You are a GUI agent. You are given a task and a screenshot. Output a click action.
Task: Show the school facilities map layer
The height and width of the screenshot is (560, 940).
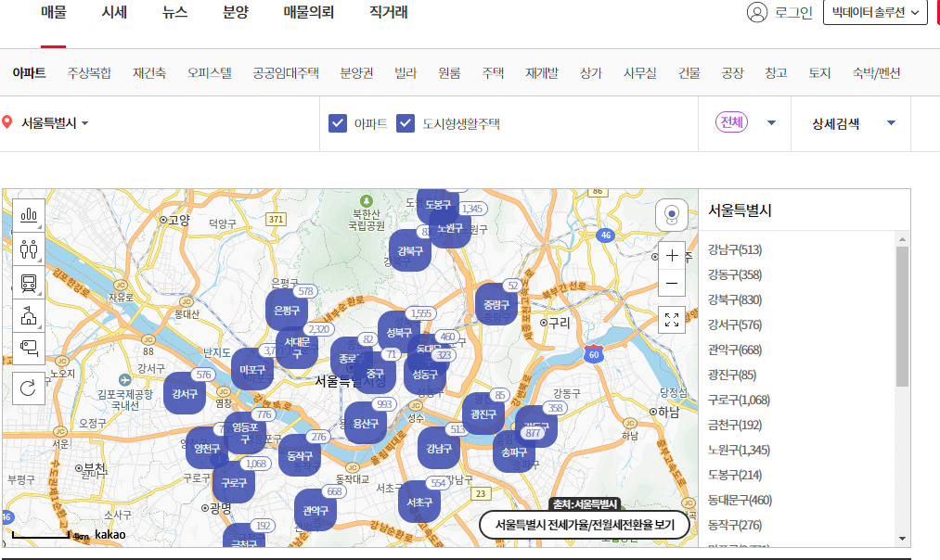click(29, 315)
